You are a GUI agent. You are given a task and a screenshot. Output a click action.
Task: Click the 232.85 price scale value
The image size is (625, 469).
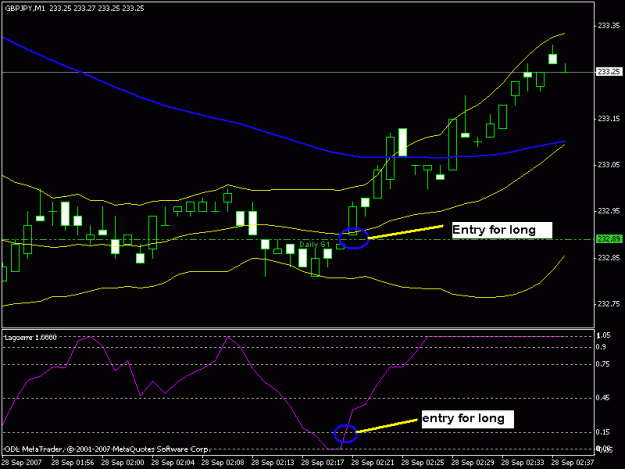point(609,258)
